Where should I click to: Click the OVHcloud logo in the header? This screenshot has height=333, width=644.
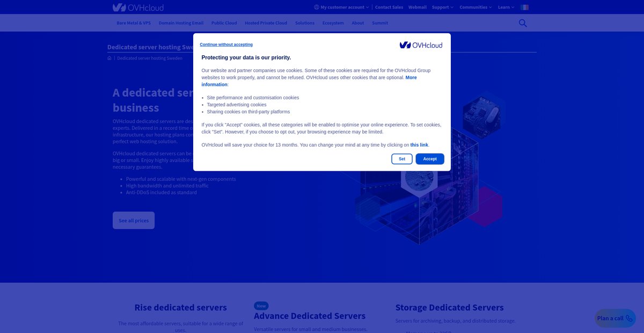point(138,8)
